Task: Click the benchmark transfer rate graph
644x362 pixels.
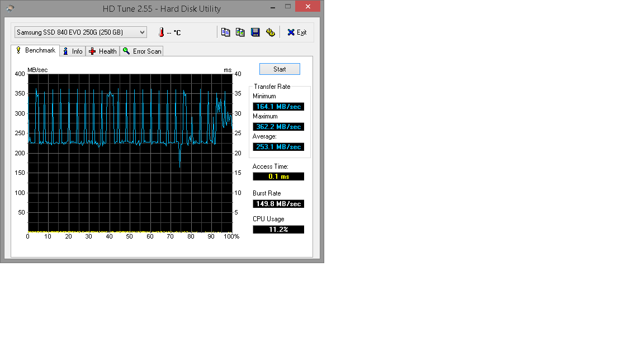Action: click(130, 153)
